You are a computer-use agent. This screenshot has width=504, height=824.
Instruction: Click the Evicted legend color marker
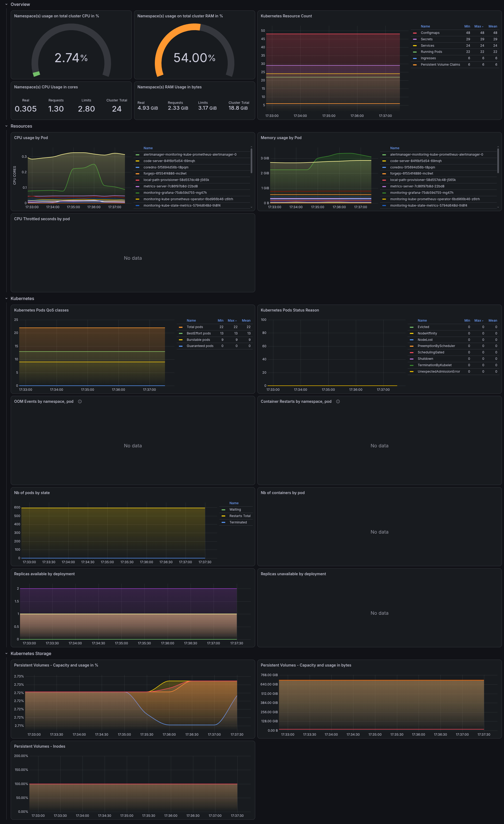coord(412,327)
